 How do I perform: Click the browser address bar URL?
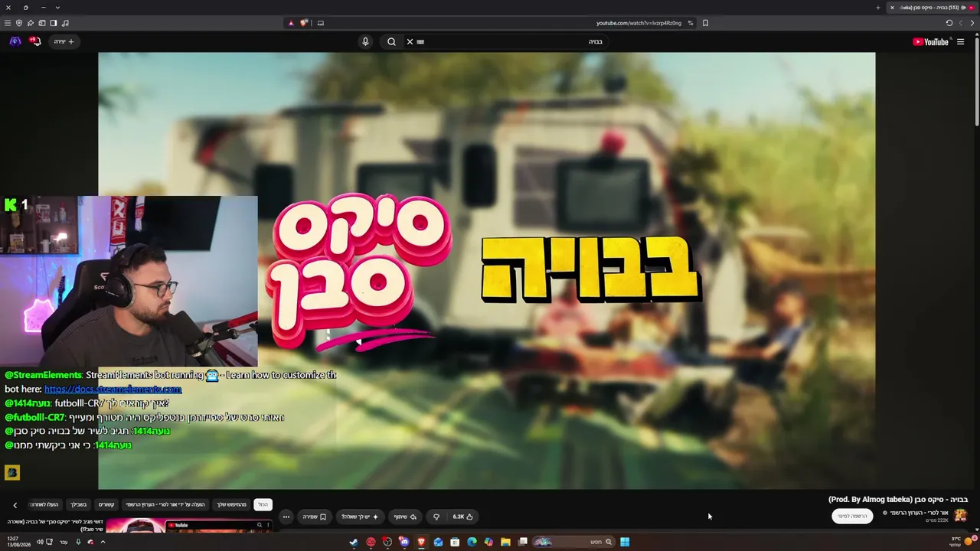639,23
